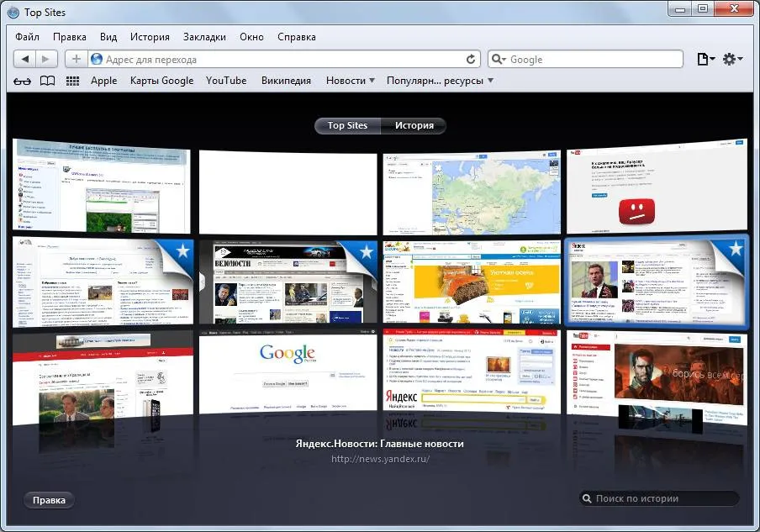Open the Карты Google bookmark

click(x=162, y=81)
